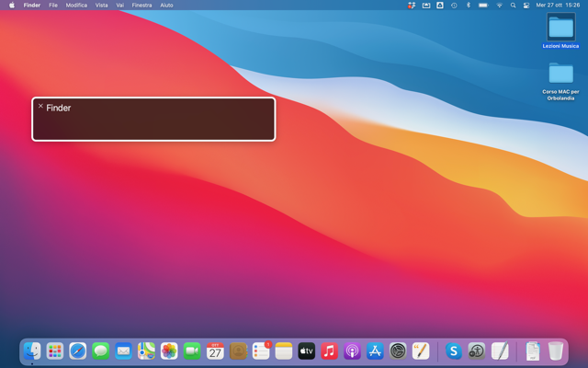Open the Pages app in the Dock
Screen dimensions: 588x368
pos(421,351)
